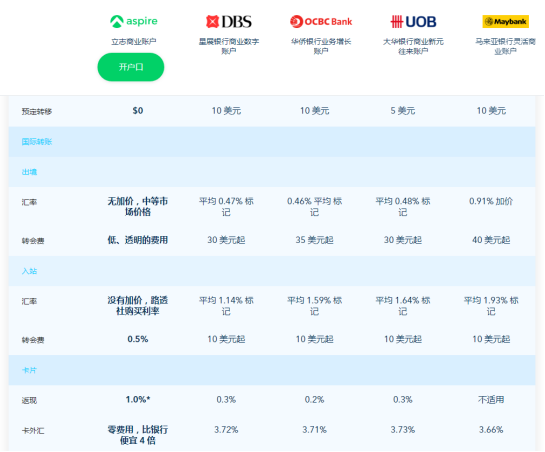The height and width of the screenshot is (452, 545).
Task: Click 零费用，比银行便宜 4 倍 cell
Action: (138, 435)
